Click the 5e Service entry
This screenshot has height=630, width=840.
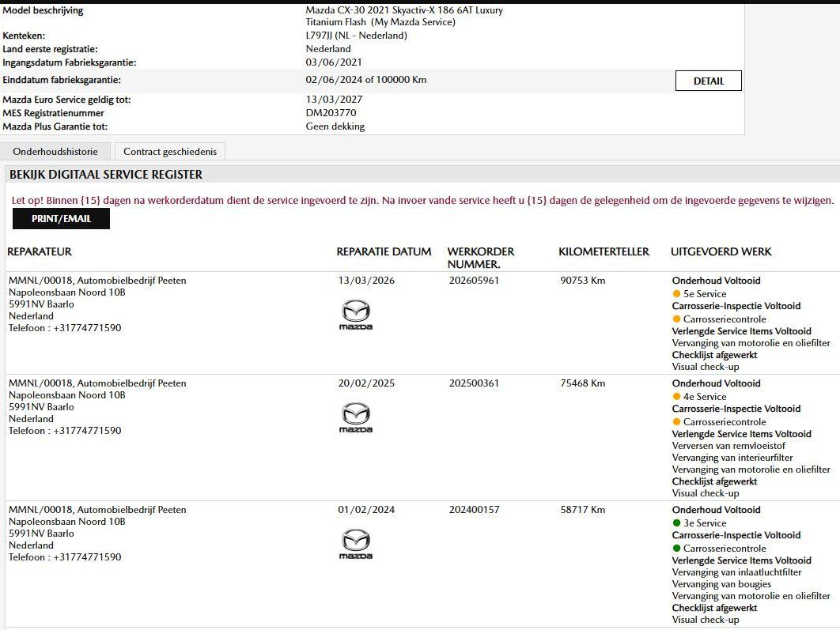pyautogui.click(x=705, y=294)
